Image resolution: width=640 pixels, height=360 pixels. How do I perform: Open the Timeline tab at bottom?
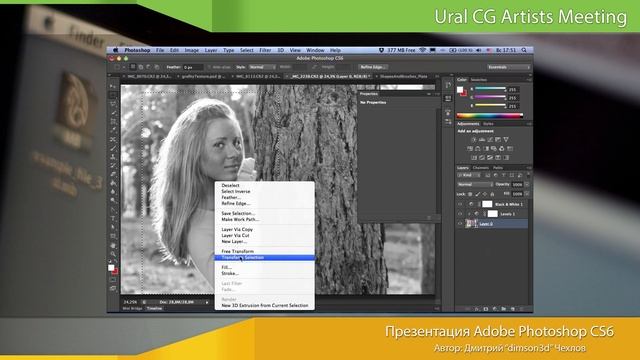(154, 309)
